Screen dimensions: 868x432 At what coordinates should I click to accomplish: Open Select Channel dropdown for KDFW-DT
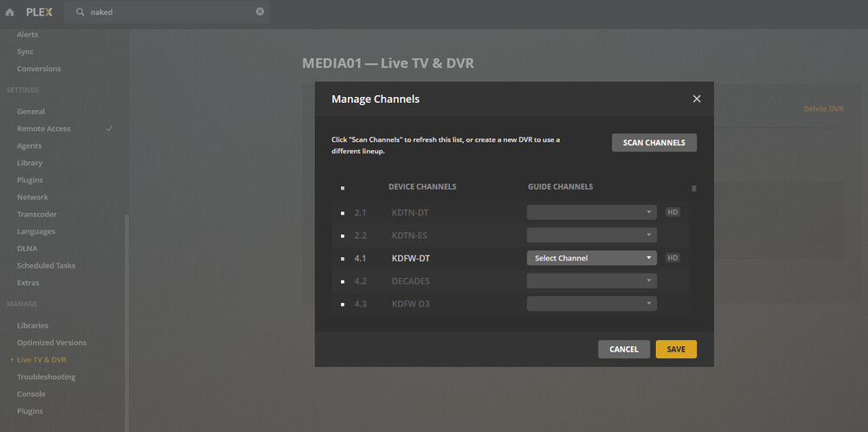[592, 258]
